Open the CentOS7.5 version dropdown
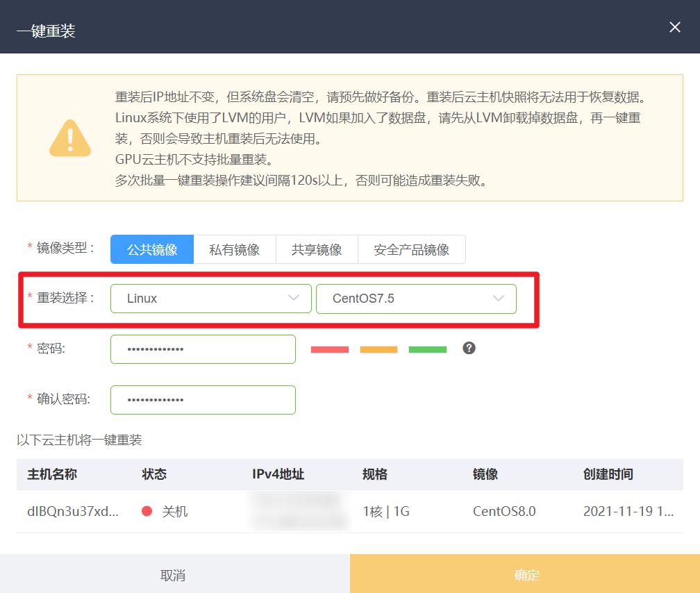This screenshot has width=700, height=593. [x=416, y=299]
